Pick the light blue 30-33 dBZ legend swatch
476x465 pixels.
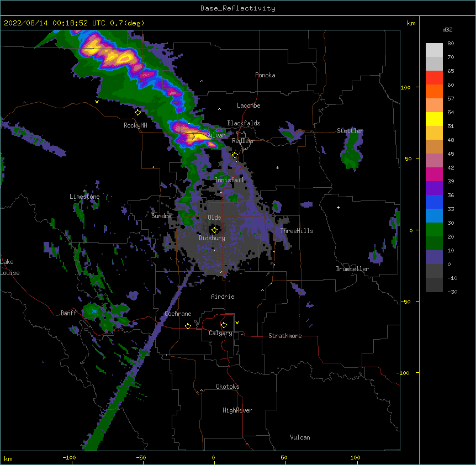point(434,215)
